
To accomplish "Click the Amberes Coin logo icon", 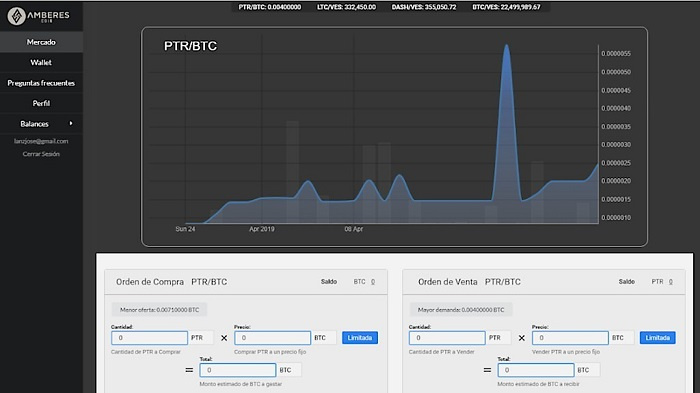I will 16,16.
